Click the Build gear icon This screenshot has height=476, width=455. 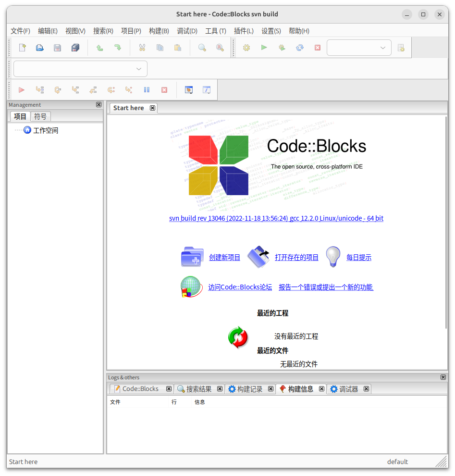tap(246, 48)
